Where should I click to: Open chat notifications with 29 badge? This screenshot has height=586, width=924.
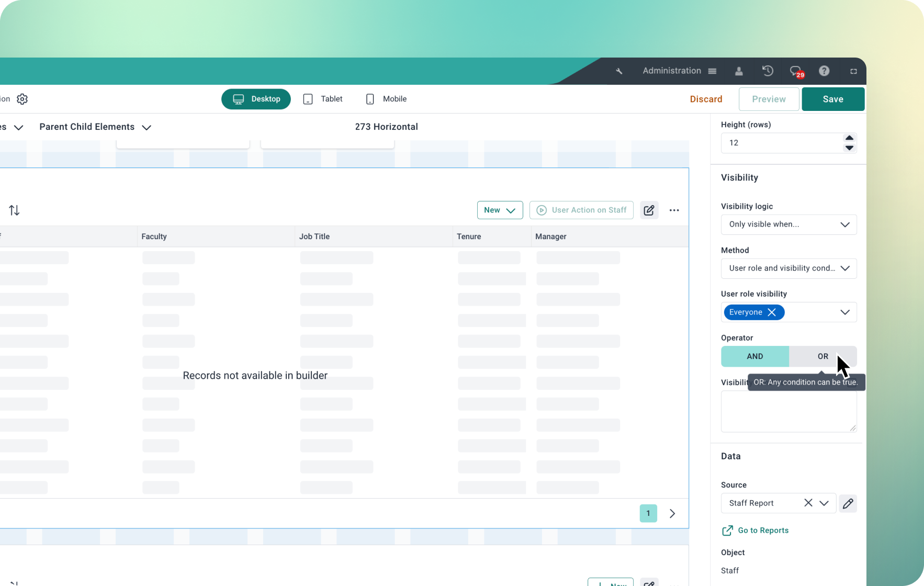(796, 71)
